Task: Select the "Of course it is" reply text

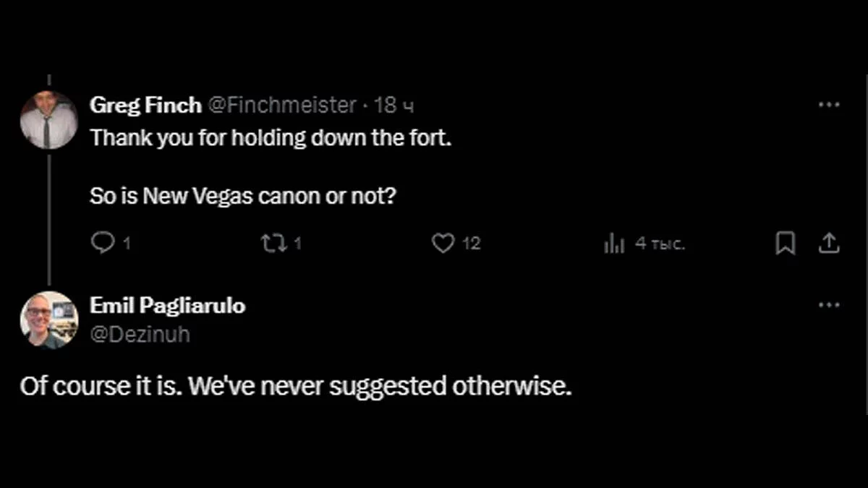Action: [296, 387]
